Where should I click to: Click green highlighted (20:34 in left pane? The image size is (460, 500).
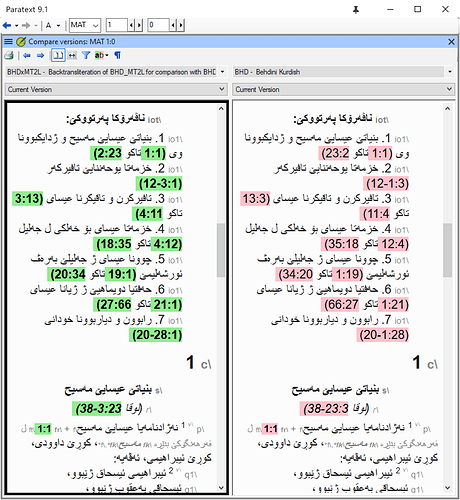67,274
